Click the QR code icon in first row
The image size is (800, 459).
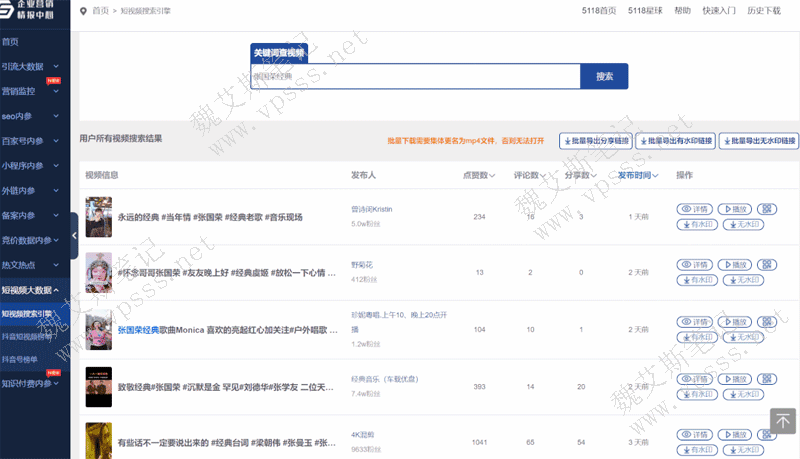(x=767, y=209)
